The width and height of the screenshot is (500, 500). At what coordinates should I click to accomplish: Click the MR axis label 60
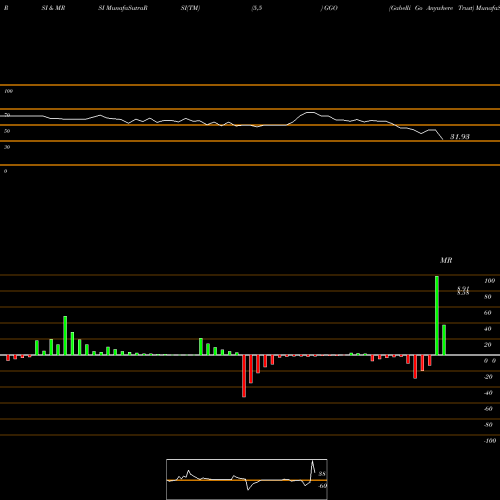(488, 313)
